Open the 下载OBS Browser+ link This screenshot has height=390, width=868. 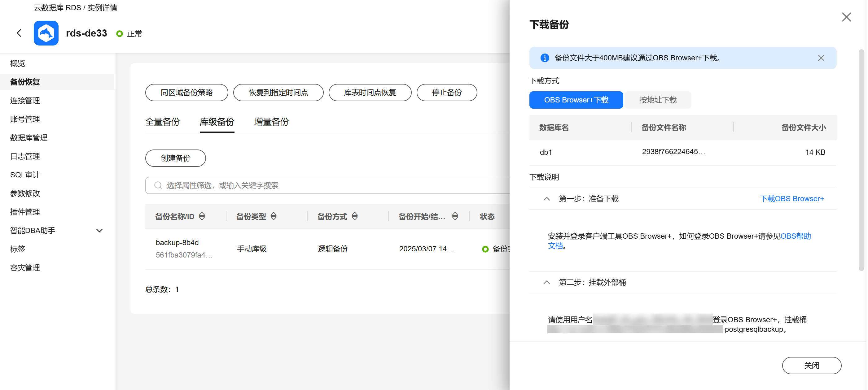(x=792, y=199)
